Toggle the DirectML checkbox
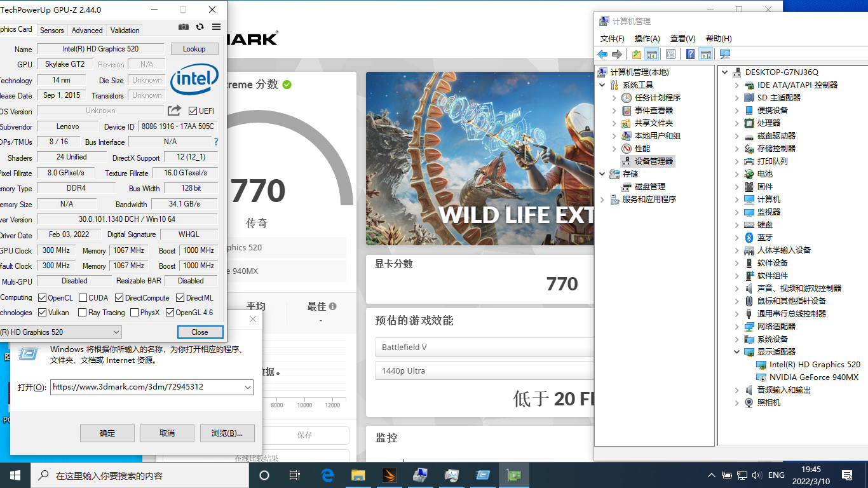This screenshot has width=868, height=488. pyautogui.click(x=180, y=297)
